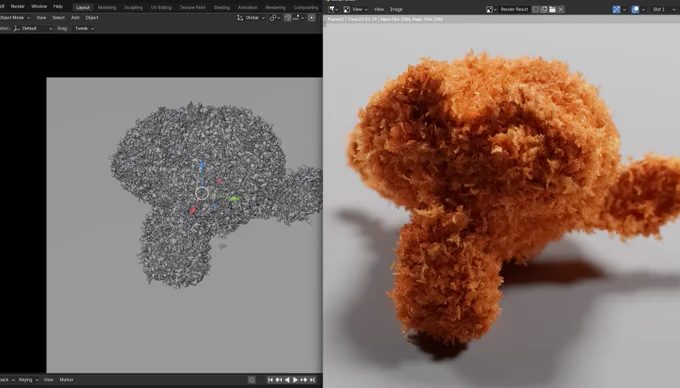
Task: Switch to the Shading workspace tab
Action: (x=222, y=7)
